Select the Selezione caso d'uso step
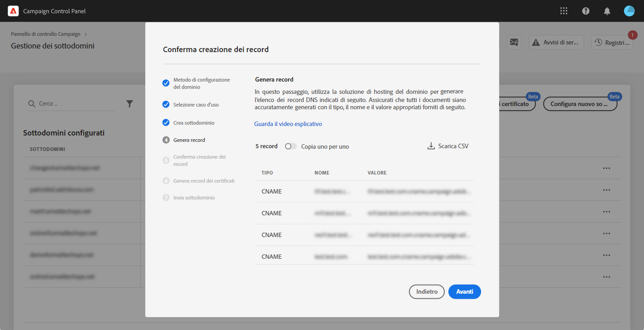The width and height of the screenshot is (644, 330). (196, 105)
